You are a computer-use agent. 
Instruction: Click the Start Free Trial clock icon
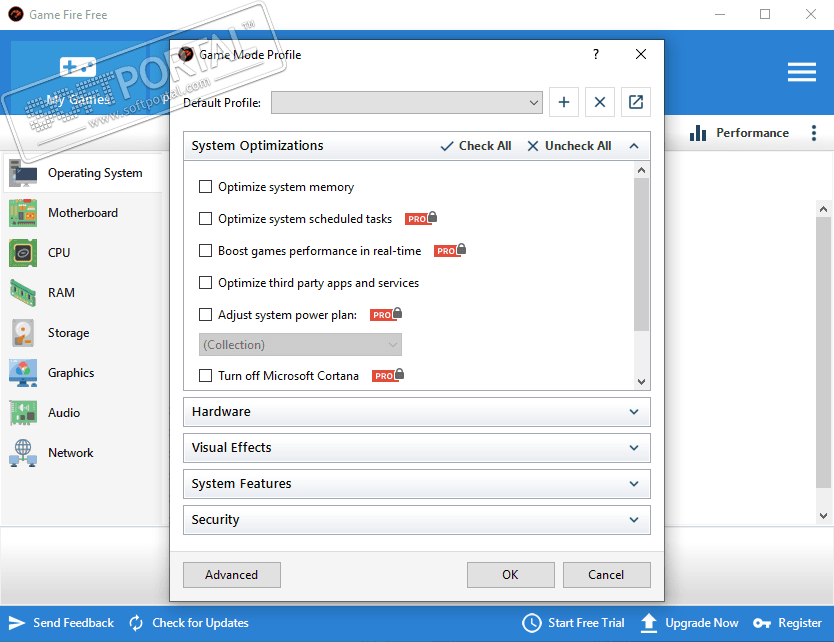(x=531, y=623)
